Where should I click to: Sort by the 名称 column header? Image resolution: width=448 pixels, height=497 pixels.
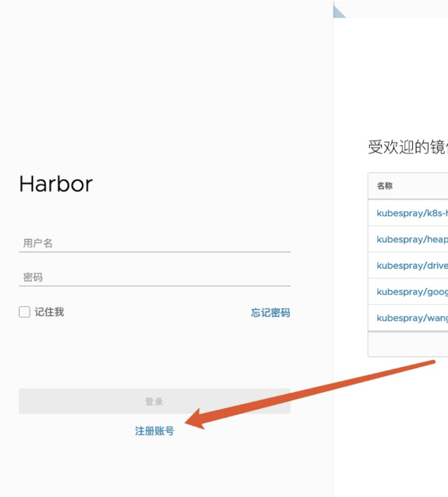[x=385, y=186]
